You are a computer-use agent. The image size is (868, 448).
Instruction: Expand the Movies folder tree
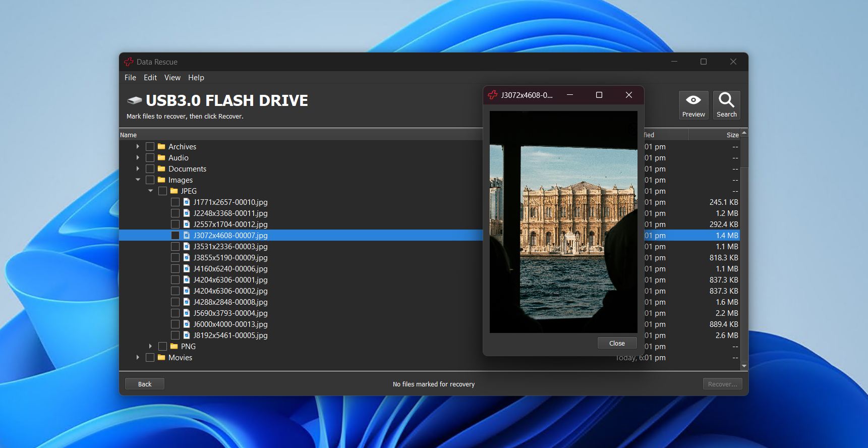tap(138, 357)
